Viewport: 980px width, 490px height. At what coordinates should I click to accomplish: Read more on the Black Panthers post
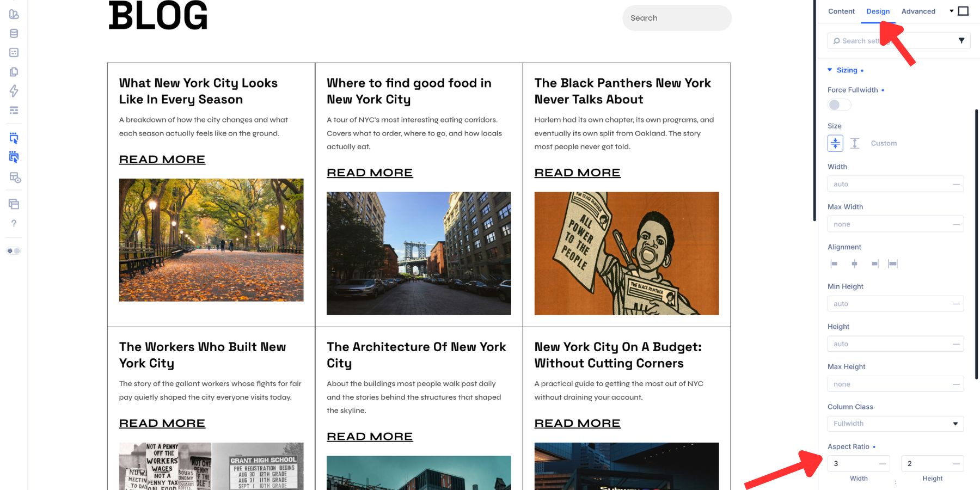pyautogui.click(x=577, y=173)
